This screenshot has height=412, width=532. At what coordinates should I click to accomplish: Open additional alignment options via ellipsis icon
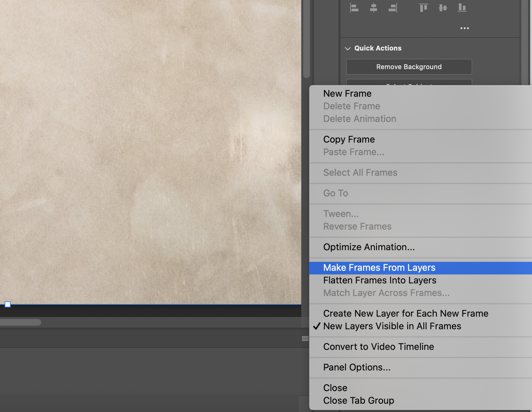465,28
